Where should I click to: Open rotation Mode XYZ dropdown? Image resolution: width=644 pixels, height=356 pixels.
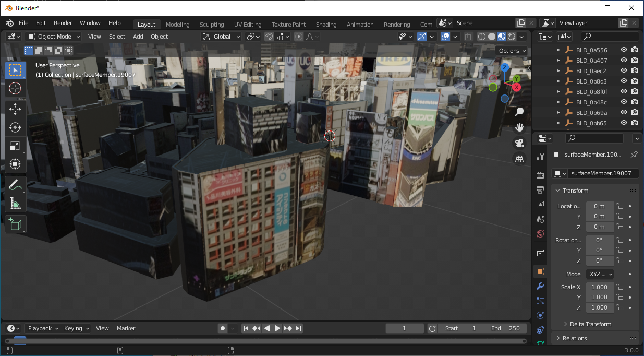(x=600, y=274)
